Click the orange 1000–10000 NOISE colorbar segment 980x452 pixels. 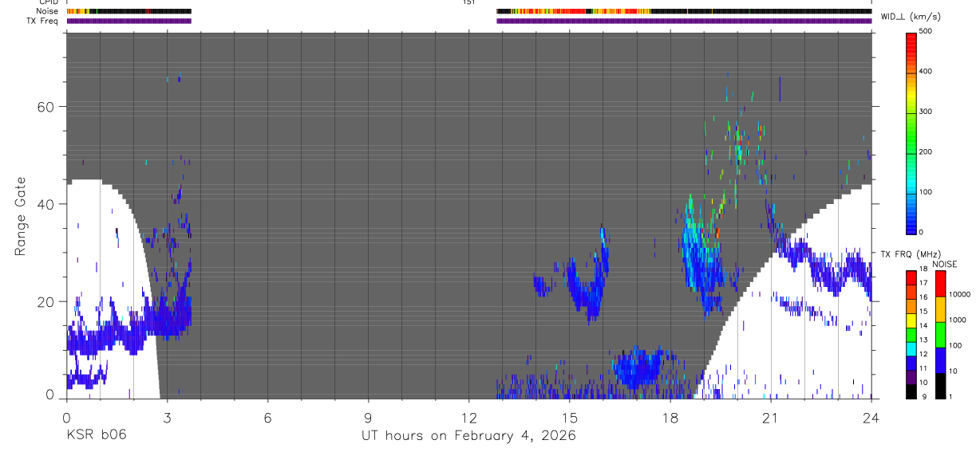940,309
